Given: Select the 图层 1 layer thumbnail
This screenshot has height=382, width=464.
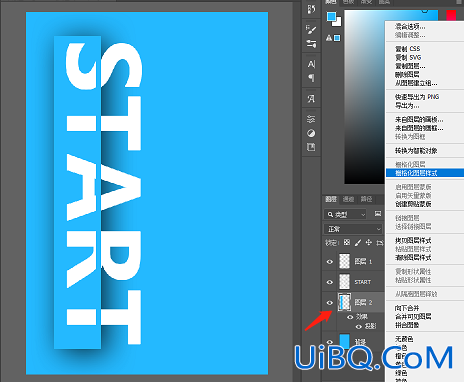Looking at the screenshot, I should (x=344, y=261).
